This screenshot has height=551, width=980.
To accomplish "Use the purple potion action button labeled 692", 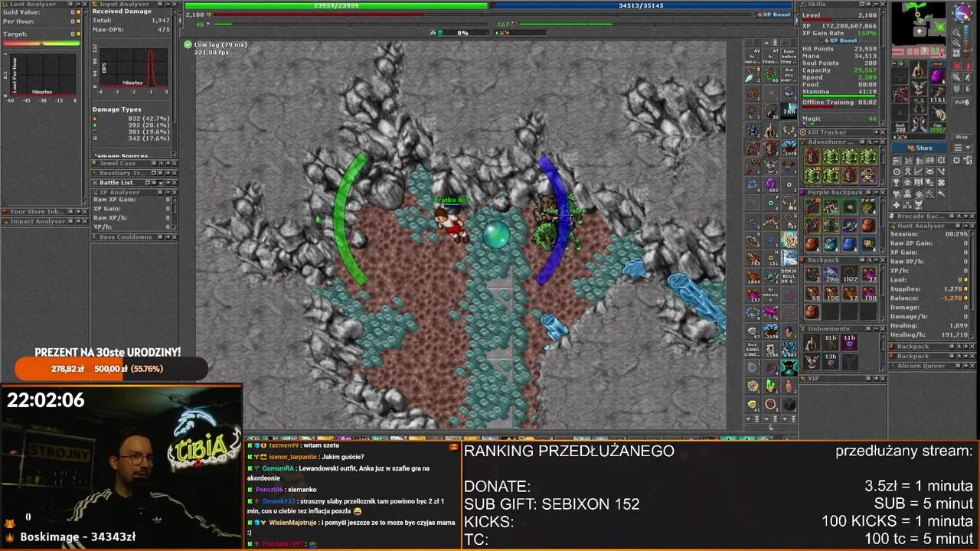I will click(x=770, y=184).
